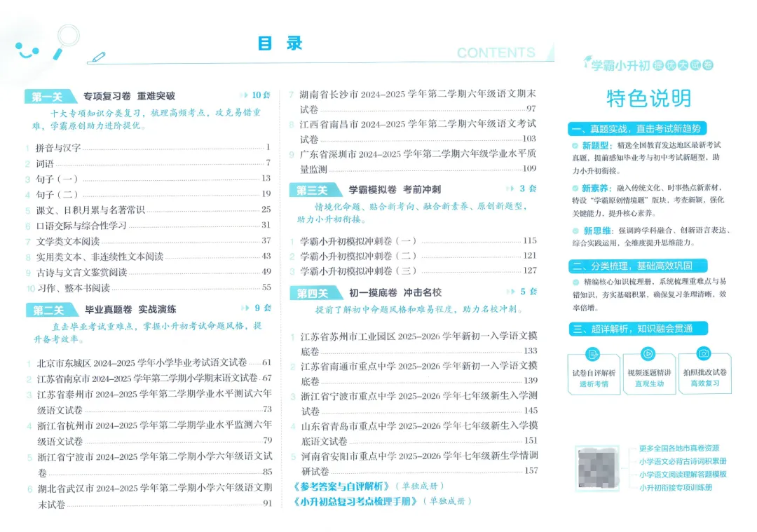This screenshot has width=757, height=532.
Task: Click 小学语文阅读理解答题模板 text
Action: click(x=683, y=474)
